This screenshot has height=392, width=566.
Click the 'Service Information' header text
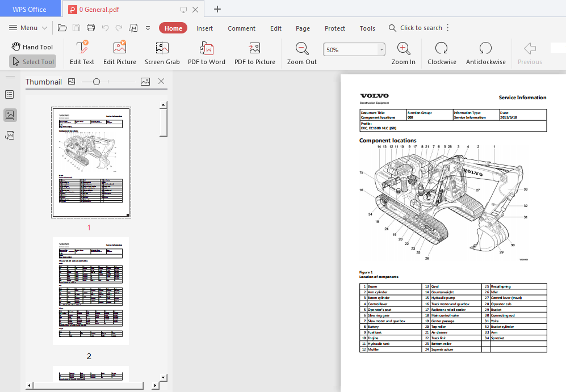click(522, 98)
